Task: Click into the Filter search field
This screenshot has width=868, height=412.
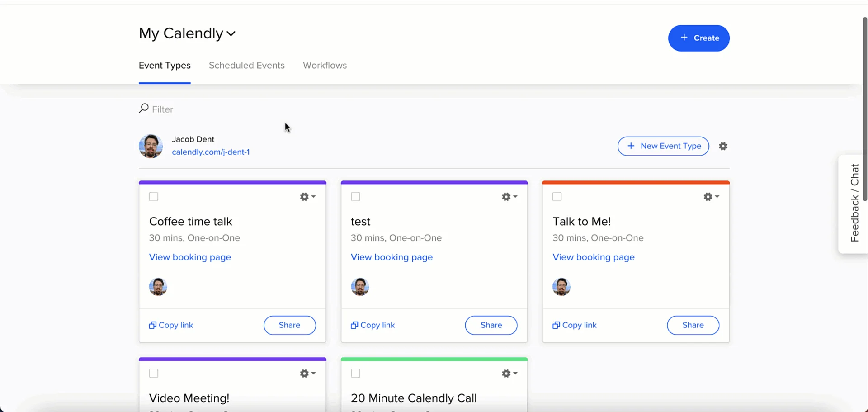Action: tap(162, 109)
